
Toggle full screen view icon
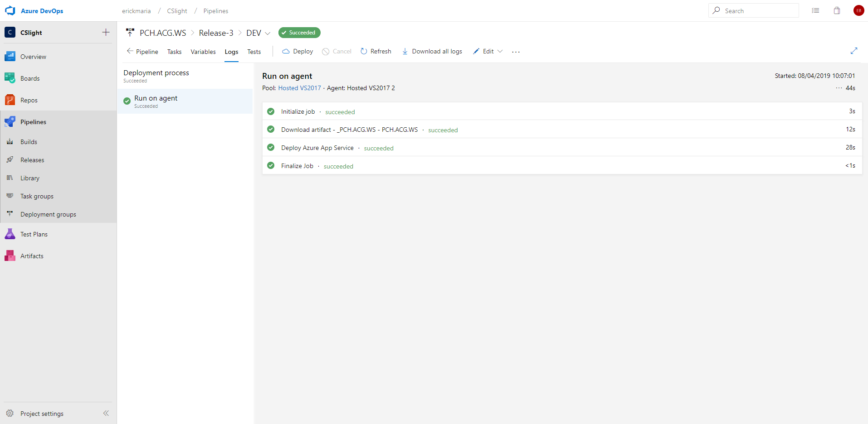854,51
